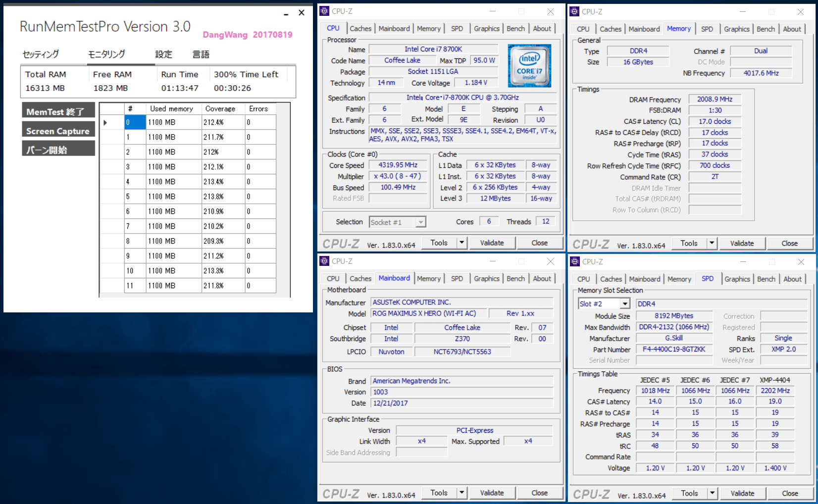Switch to Caches tab in CPU window
The width and height of the screenshot is (818, 504).
(360, 29)
